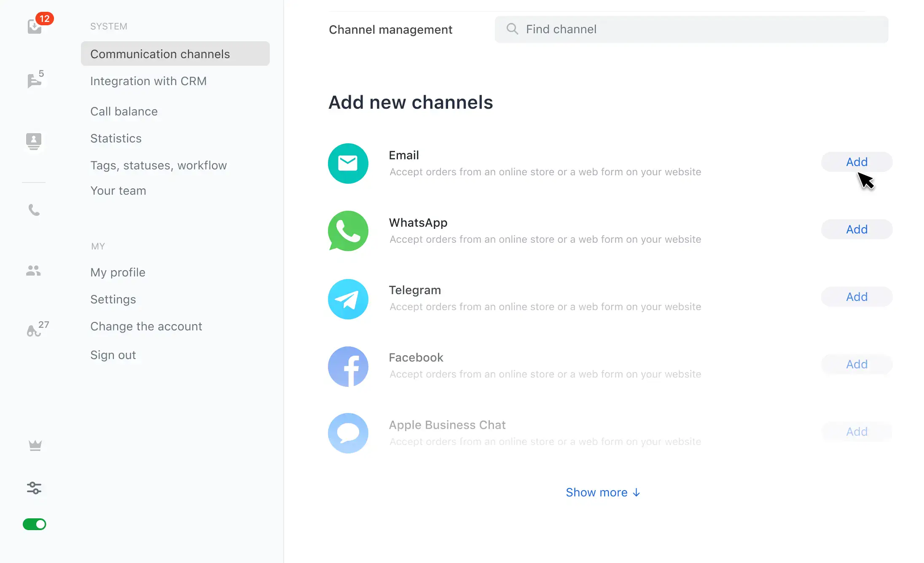Image resolution: width=924 pixels, height=563 pixels.
Task: Open inbox icon with 12 badge
Action: click(x=35, y=27)
